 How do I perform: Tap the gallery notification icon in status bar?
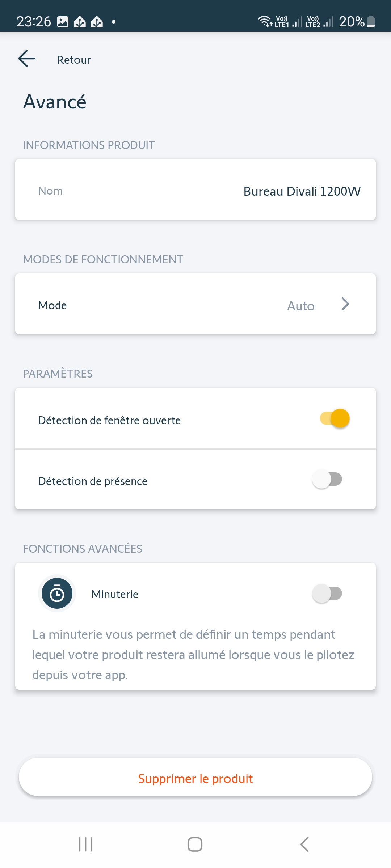pos(63,22)
